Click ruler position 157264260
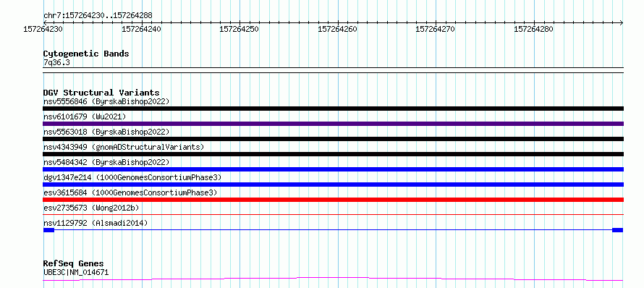644x288 pixels. pos(338,29)
